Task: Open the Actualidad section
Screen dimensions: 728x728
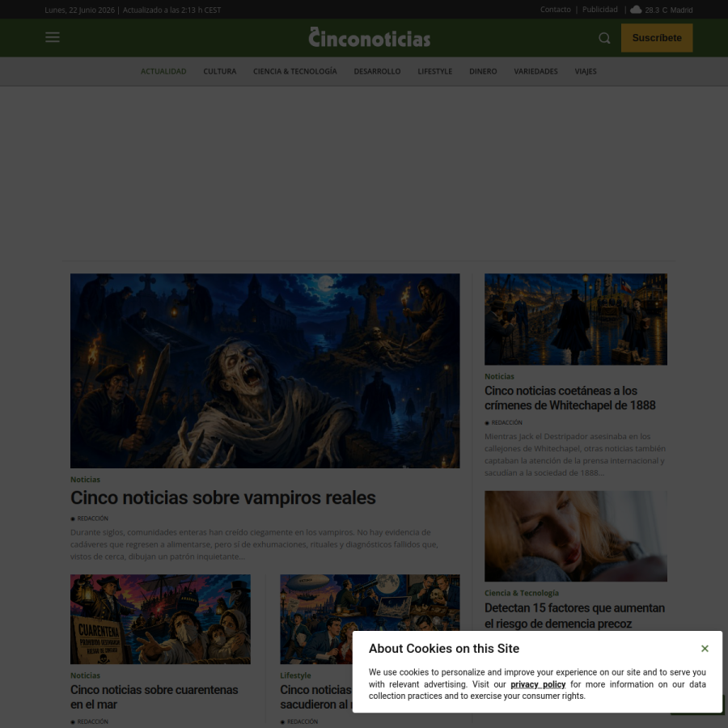Action: coord(163,71)
